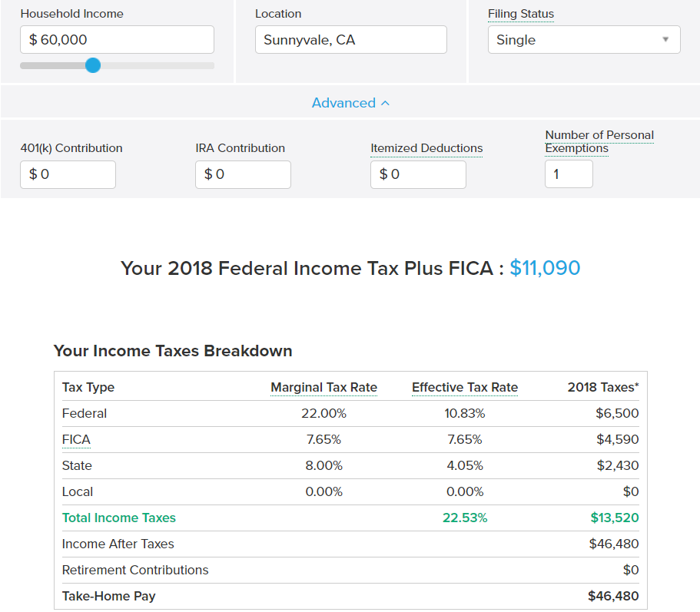Click the Location field showing Sunnyvale, CA
Screen dimensions: 700x612
[350, 40]
